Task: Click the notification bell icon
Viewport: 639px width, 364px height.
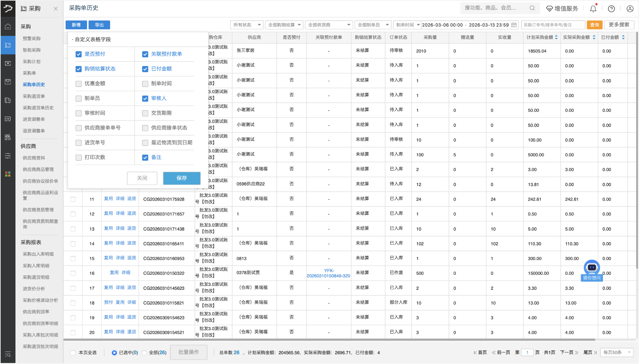Action: click(x=593, y=9)
